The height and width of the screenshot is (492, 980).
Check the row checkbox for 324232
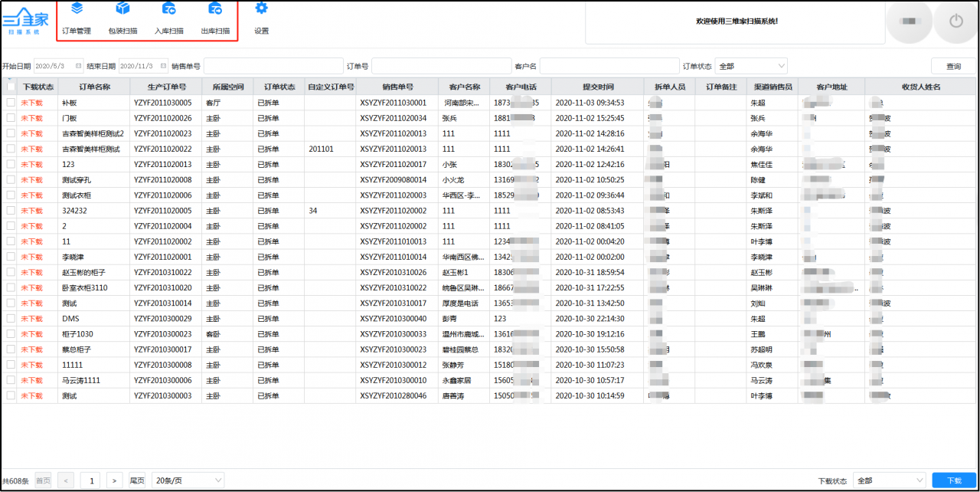pyautogui.click(x=11, y=210)
